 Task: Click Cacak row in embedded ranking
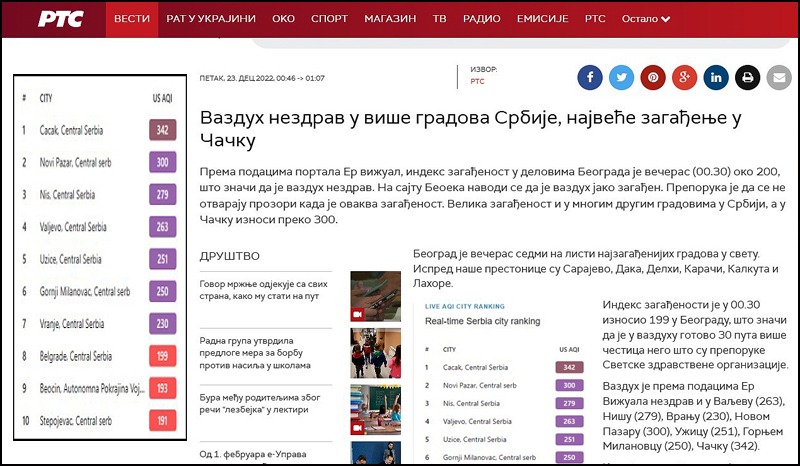click(x=504, y=367)
